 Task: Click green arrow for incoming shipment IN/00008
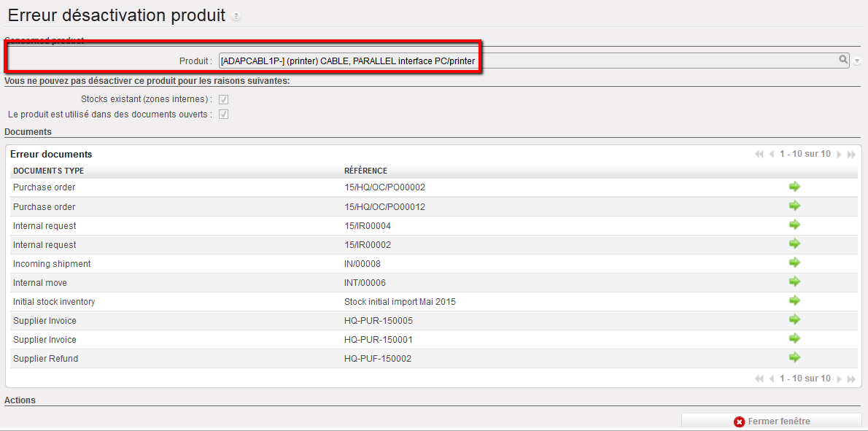[794, 263]
